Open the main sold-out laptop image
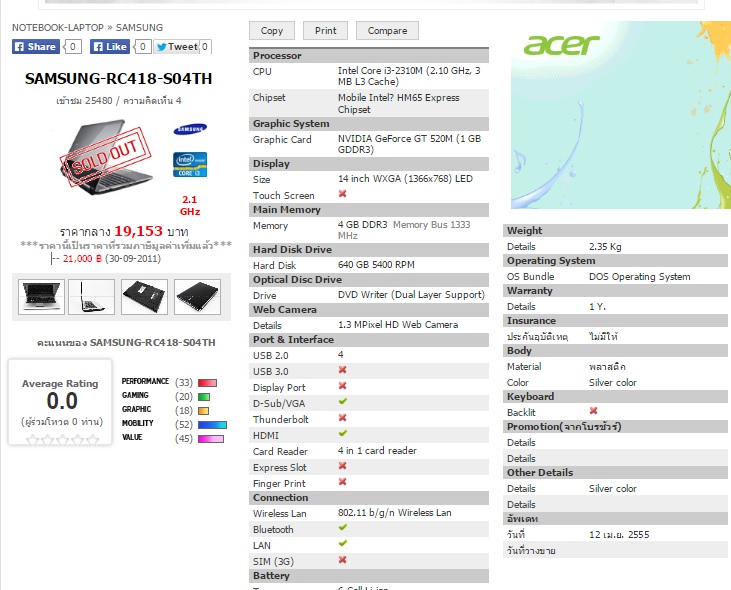 pos(106,157)
